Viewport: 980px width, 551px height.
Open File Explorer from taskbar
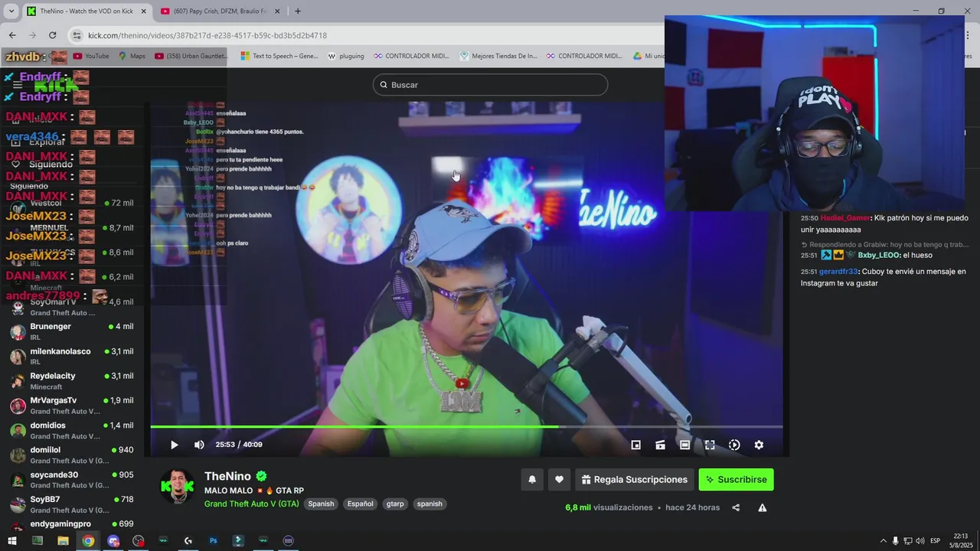pos(63,541)
